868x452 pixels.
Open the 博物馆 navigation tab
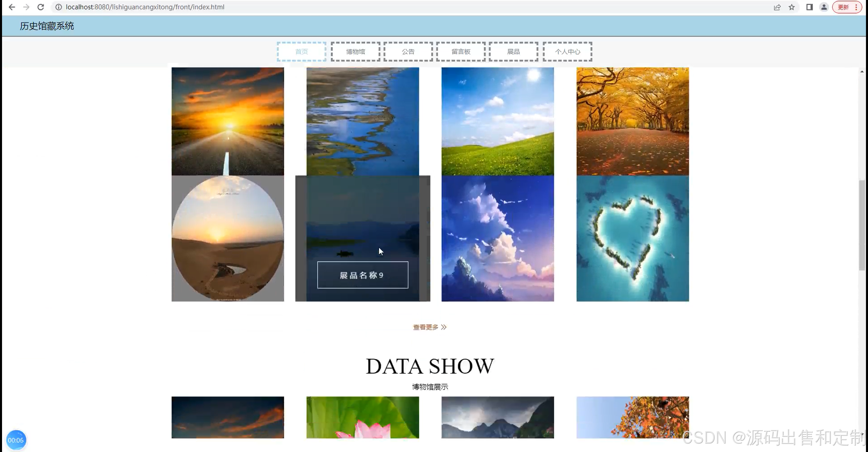tap(355, 52)
